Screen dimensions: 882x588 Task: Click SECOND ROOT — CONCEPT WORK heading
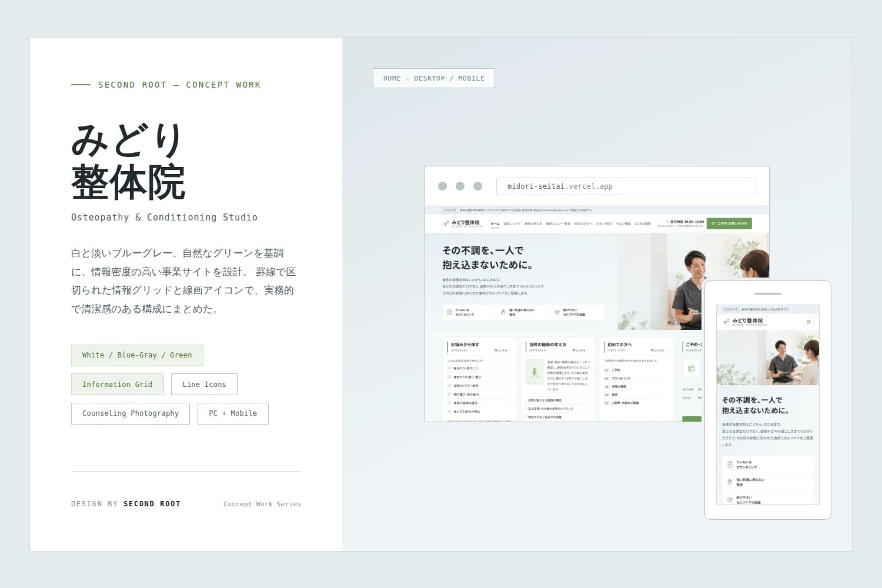point(179,85)
